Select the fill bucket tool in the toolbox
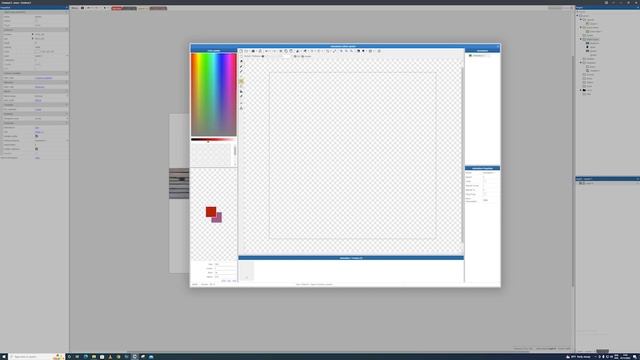Screen dimensions: 640x360 coord(241,91)
